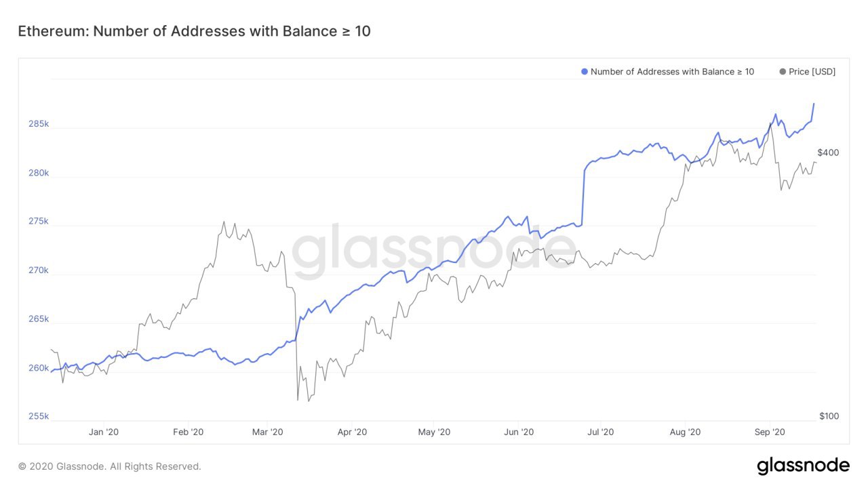Open the '© 2020 Glassnode. All Rights Reserved.' text
The width and height of the screenshot is (868, 488).
[110, 466]
